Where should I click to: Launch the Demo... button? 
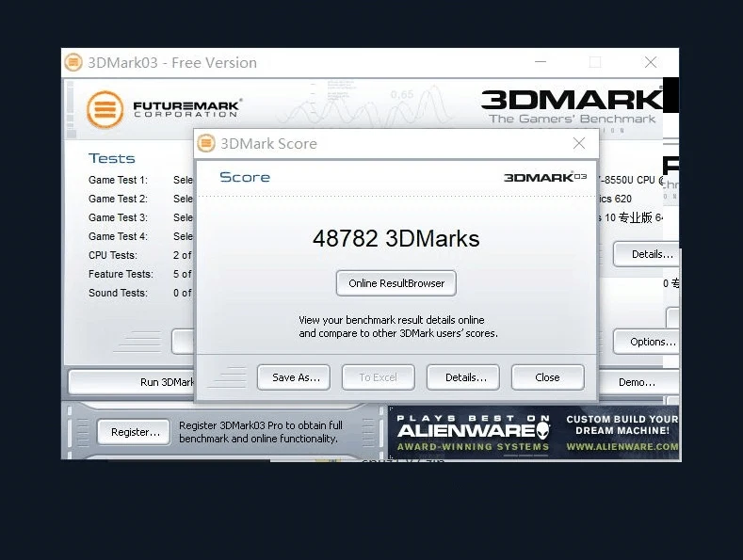tap(640, 382)
